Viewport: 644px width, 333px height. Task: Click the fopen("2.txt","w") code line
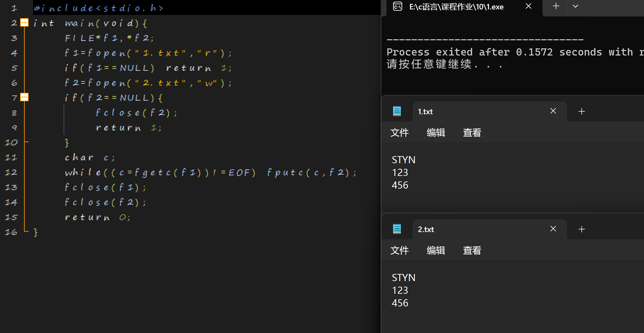148,83
